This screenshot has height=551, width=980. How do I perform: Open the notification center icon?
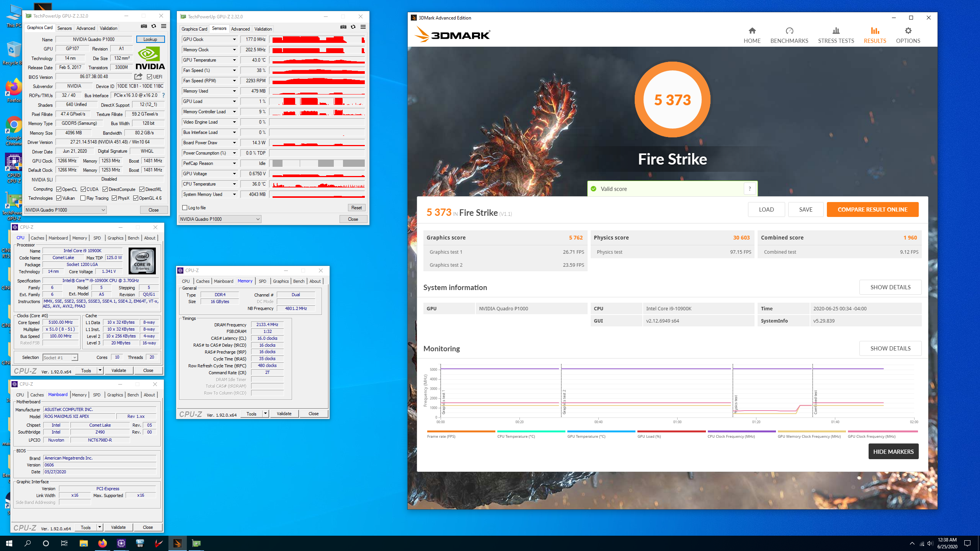coord(967,543)
